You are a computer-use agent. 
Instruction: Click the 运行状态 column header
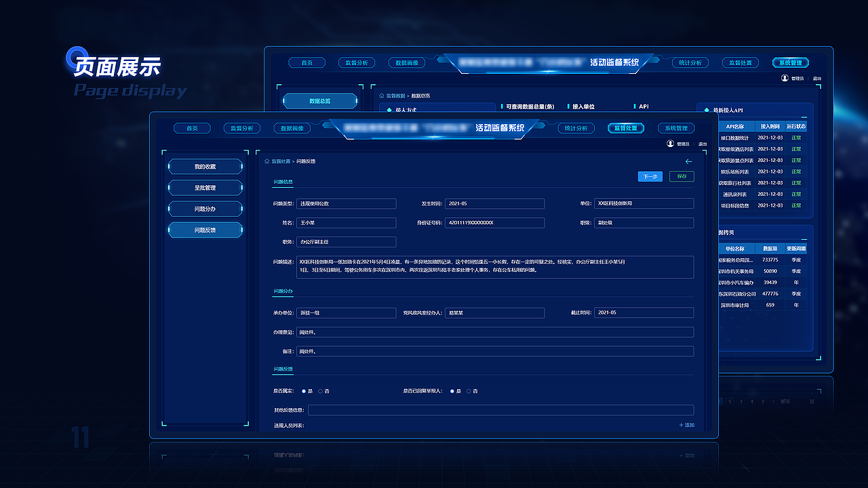click(x=797, y=126)
